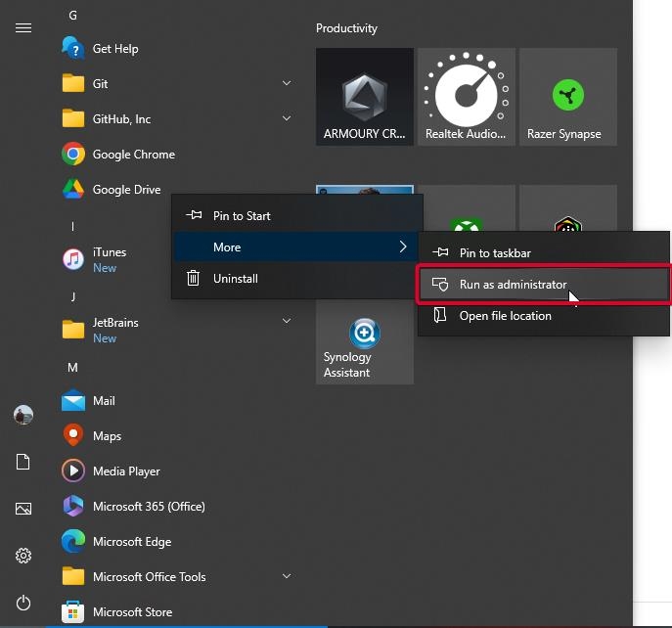Image resolution: width=672 pixels, height=628 pixels.
Task: Expand the JetBrains folder chevron
Action: click(x=287, y=321)
